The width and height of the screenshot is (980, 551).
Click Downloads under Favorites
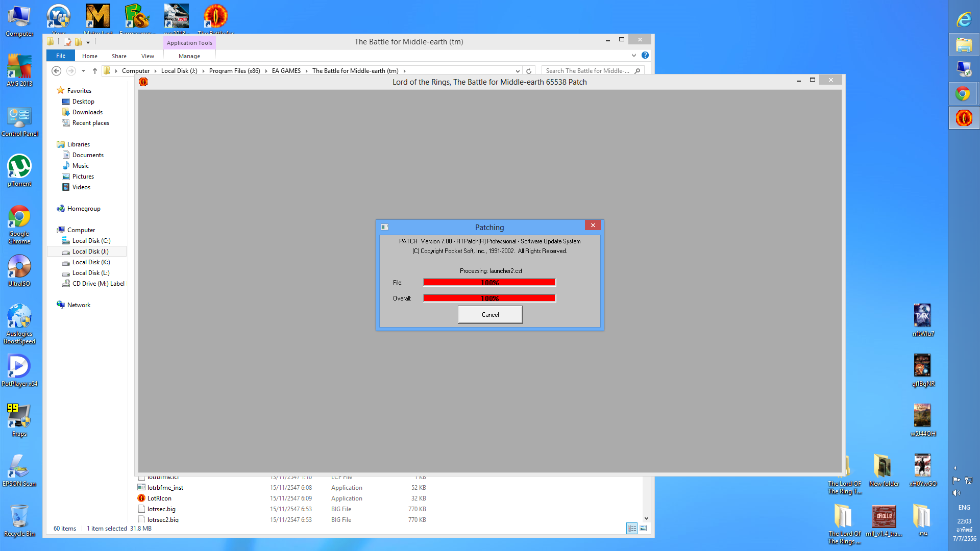click(87, 112)
